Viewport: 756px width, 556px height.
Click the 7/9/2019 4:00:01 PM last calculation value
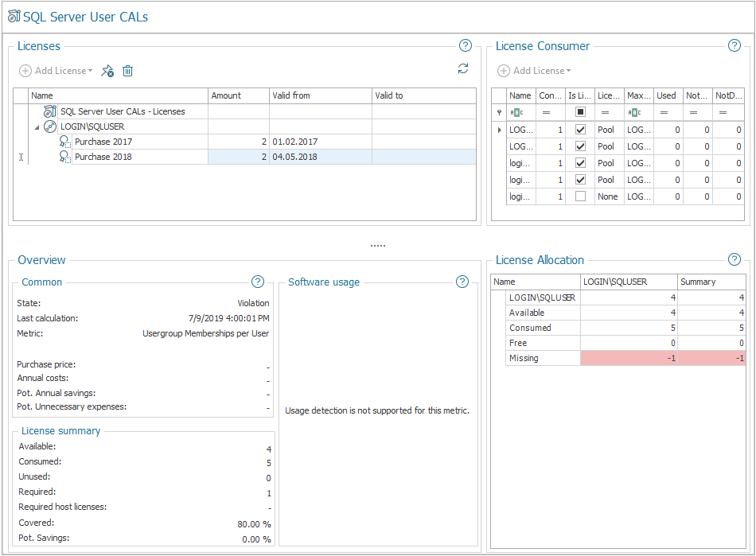click(228, 318)
